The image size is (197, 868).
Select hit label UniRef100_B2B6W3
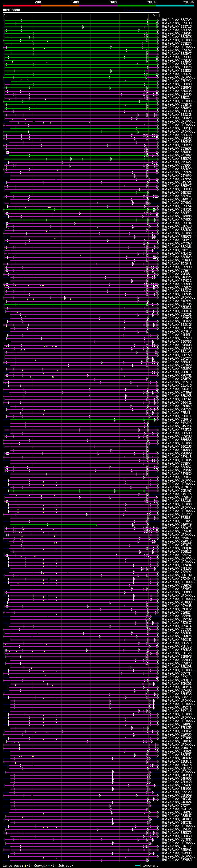pyautogui.click(x=177, y=349)
